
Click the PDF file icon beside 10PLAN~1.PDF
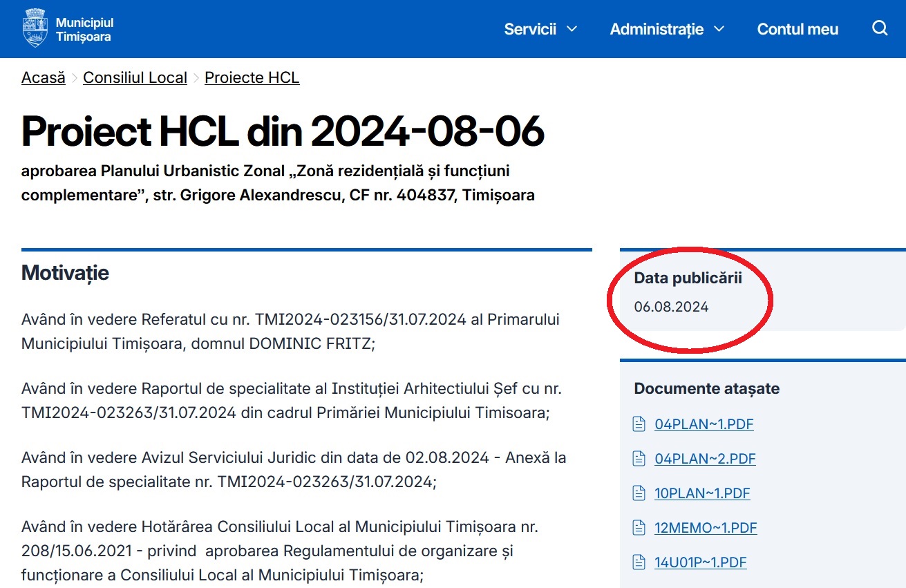tap(639, 493)
